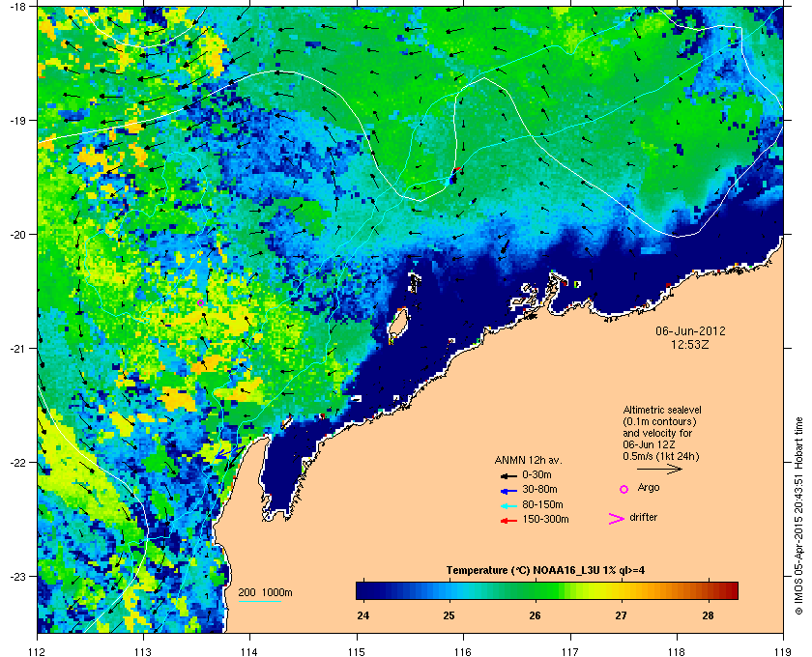Screen dimensions: 812x657
Task: Click the magenta drifter arrowhead legend symbol
Action: (x=617, y=519)
